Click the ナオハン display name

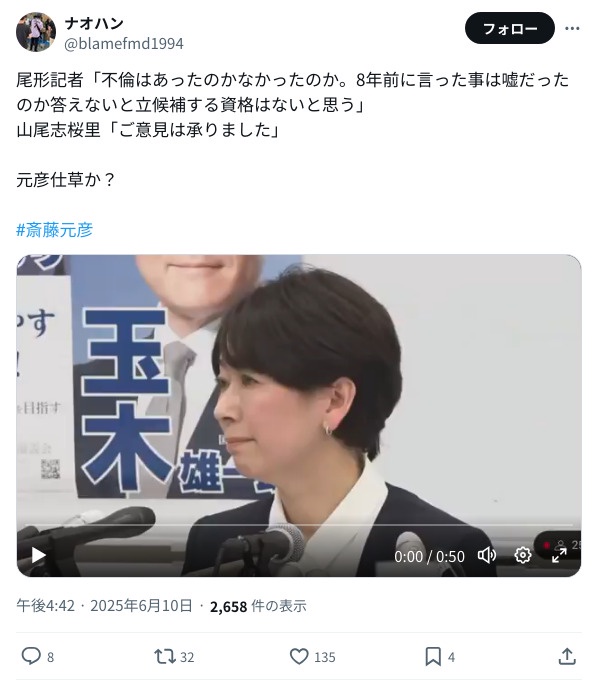[x=94, y=23]
